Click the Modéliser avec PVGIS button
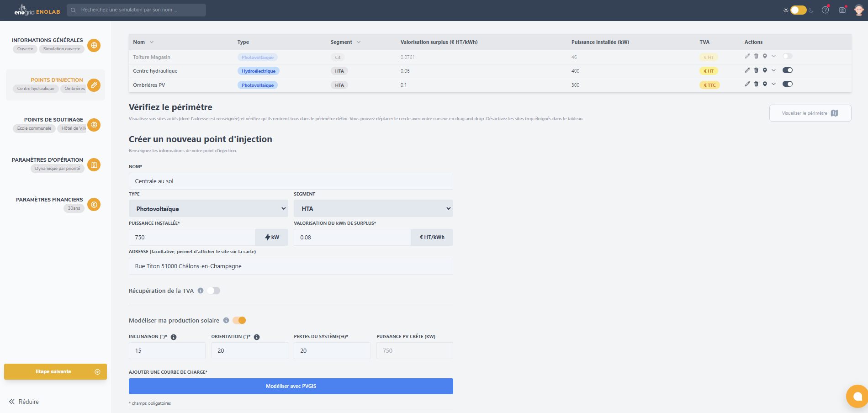This screenshot has width=868, height=413. pyautogui.click(x=291, y=386)
